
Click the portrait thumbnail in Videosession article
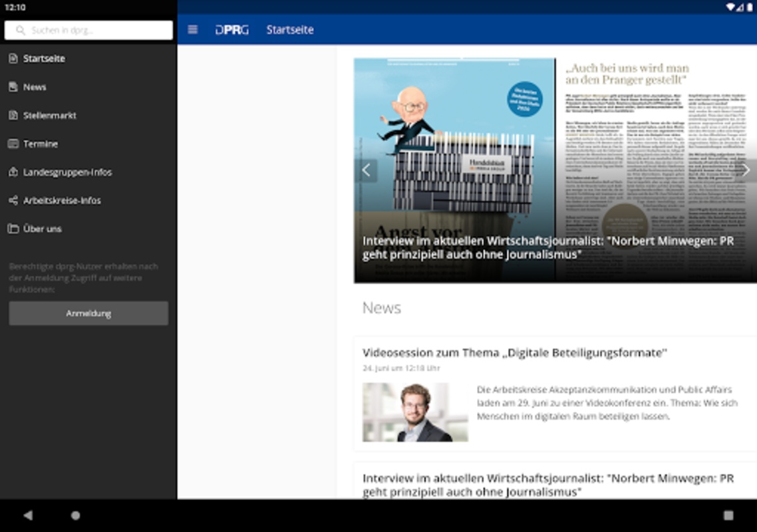coord(415,412)
